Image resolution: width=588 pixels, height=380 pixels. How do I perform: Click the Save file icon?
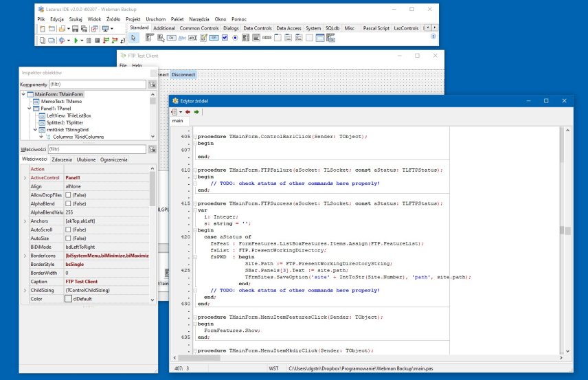click(x=74, y=29)
